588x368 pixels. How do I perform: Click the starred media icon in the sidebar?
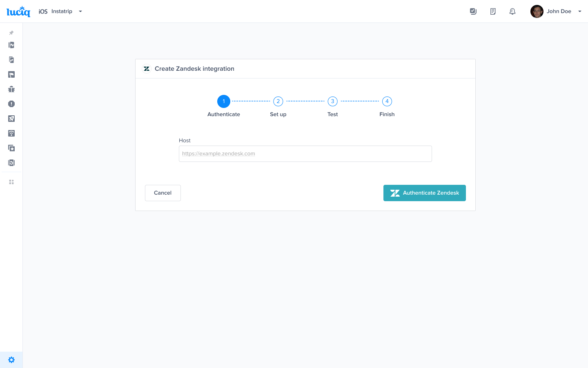[11, 148]
